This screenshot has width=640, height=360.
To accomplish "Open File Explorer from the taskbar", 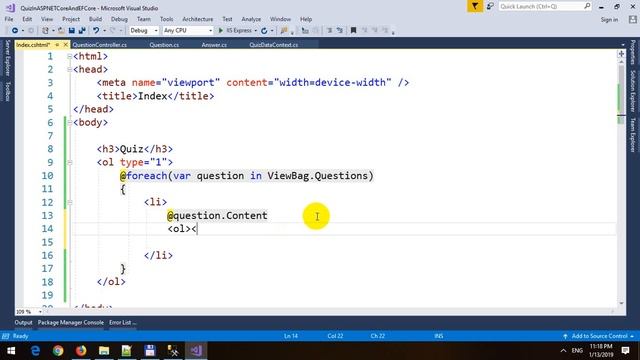I will [104, 351].
